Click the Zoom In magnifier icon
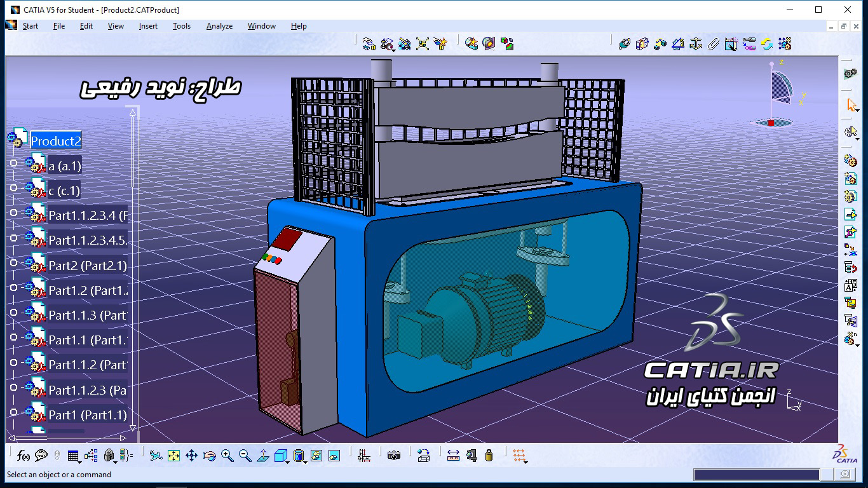 tap(227, 456)
